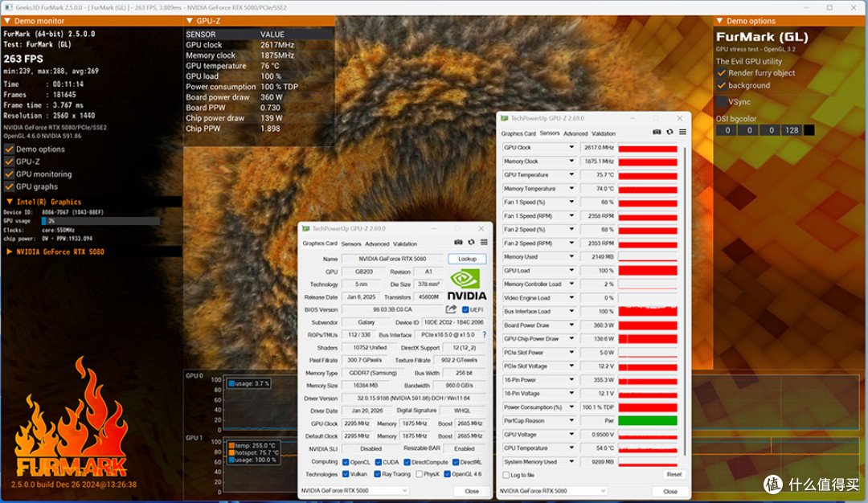Collapse the GPU-Z overlay panel header
868x503 pixels.
tap(190, 21)
